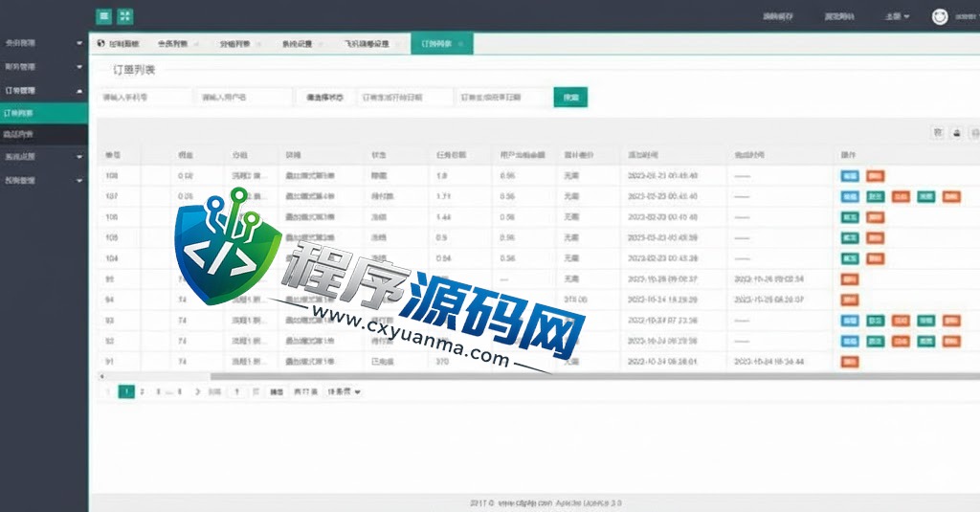Click the export icon above the table
Screen dimensions: 980x512
(x=957, y=132)
